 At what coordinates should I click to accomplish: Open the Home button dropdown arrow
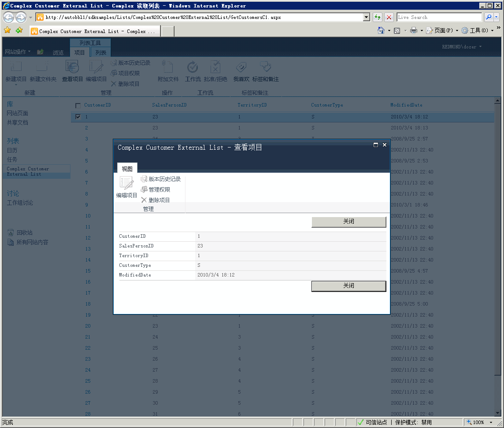pos(389,31)
